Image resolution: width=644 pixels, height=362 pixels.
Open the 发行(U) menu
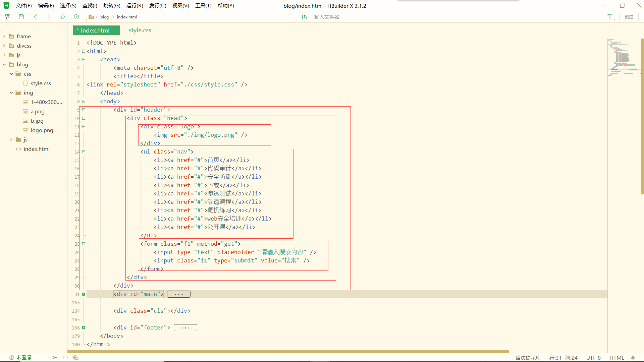(158, 6)
